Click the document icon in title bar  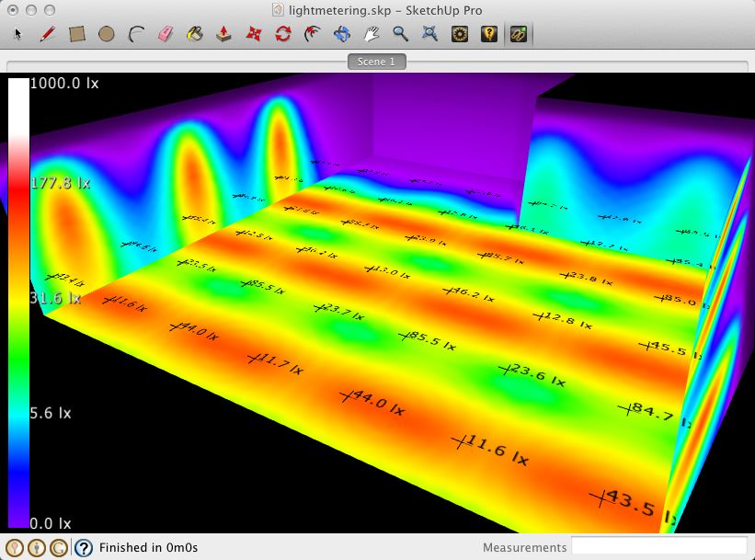(x=278, y=9)
